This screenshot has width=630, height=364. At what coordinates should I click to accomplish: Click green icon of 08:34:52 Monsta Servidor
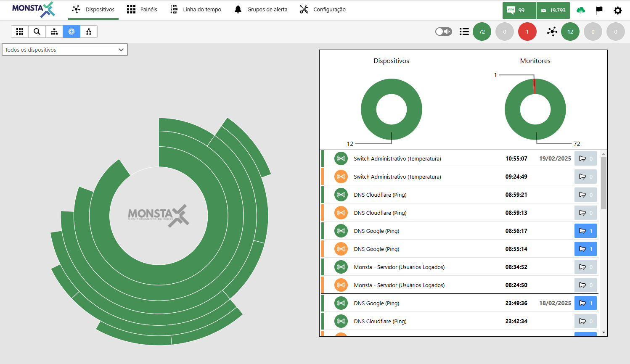click(341, 267)
